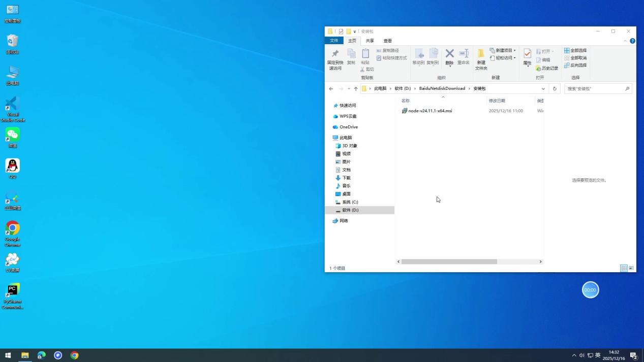This screenshot has height=362, width=644.
Task: Open the address bar history dropdown arrow
Action: pos(543,88)
